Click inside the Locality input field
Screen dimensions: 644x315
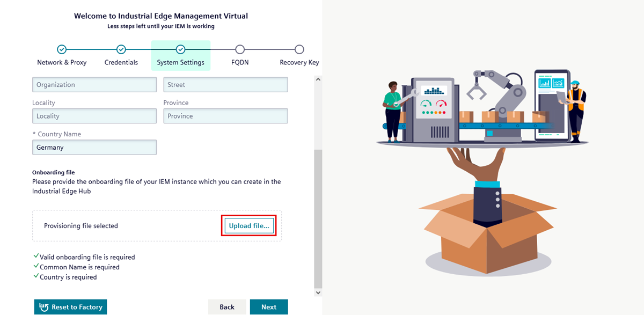94,116
